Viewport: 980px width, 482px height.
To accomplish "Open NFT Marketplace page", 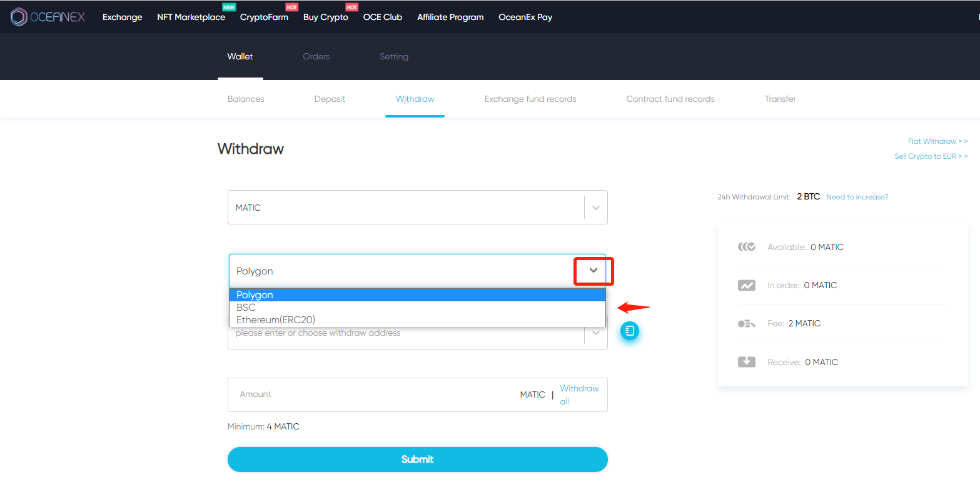I will 191,17.
